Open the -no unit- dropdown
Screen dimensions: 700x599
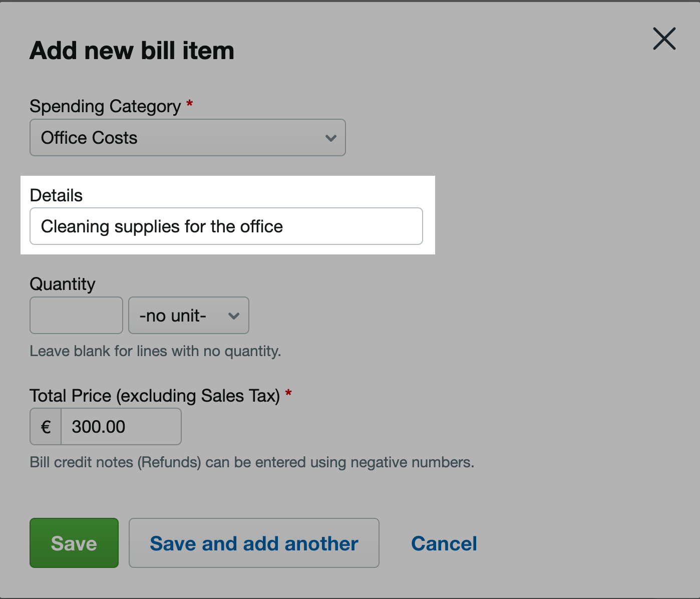(189, 316)
